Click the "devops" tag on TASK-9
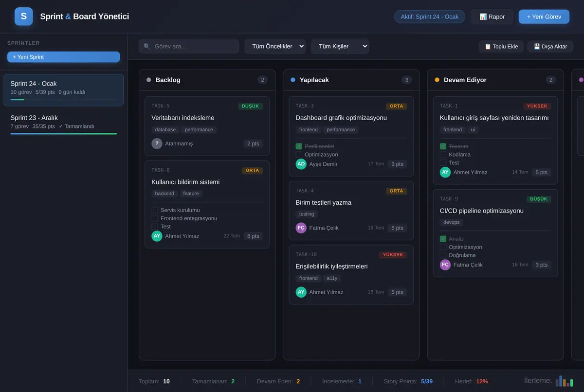Screen dimensions: 584x392 [451, 222]
